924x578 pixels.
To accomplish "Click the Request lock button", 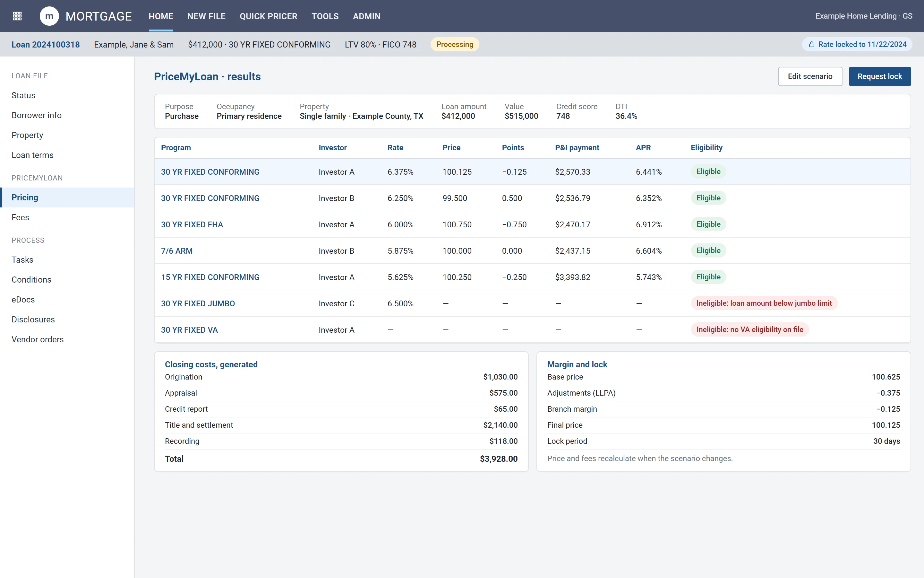I will pos(879,76).
